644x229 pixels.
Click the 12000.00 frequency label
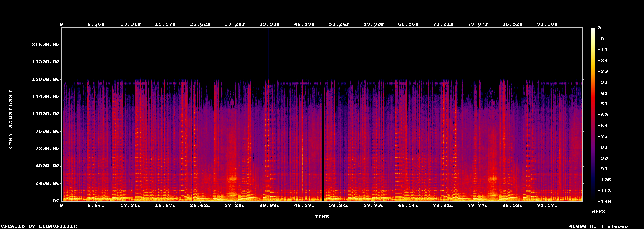pos(46,114)
